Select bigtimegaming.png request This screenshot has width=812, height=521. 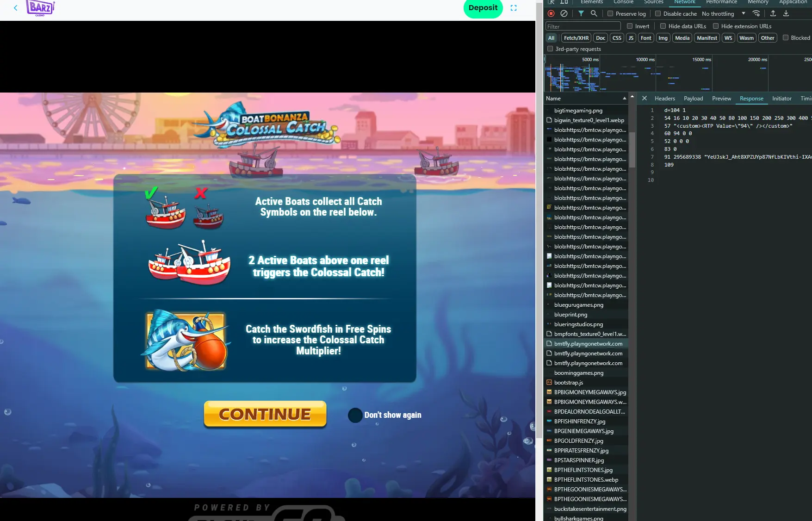tap(586, 111)
